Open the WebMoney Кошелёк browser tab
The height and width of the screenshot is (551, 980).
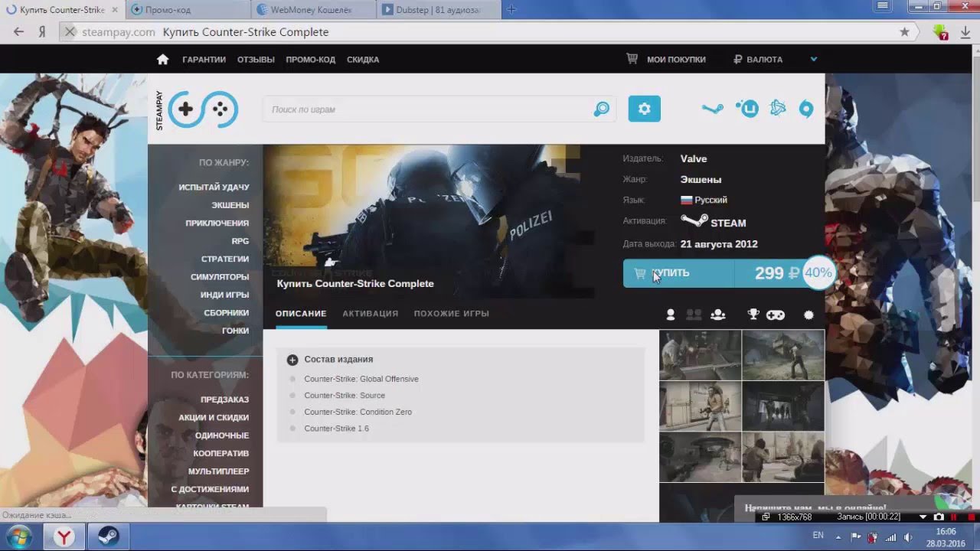312,10
